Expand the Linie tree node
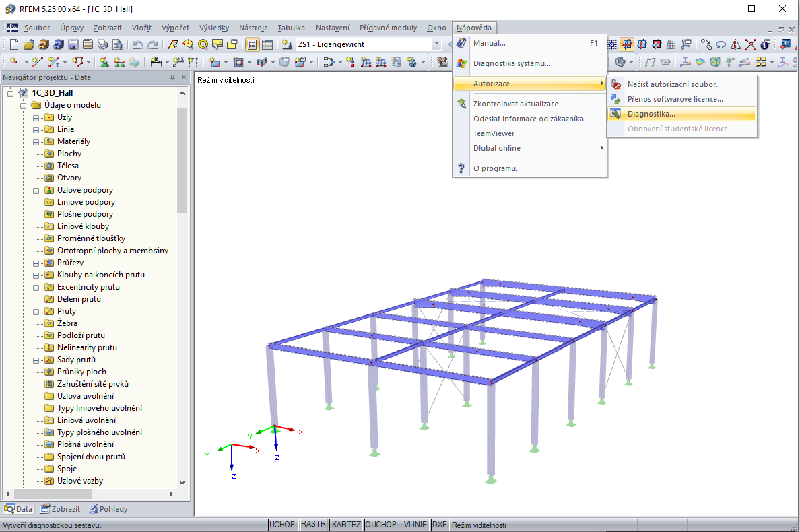Image resolution: width=800 pixels, height=532 pixels. (x=36, y=130)
